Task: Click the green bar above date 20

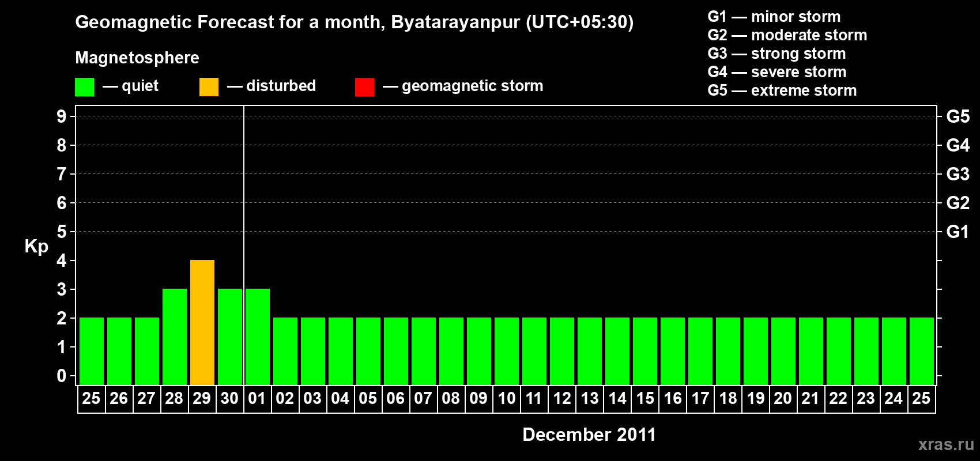Action: [783, 351]
